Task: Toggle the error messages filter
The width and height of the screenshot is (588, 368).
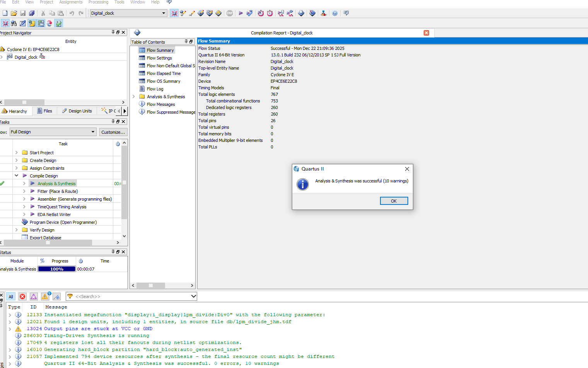Action: click(x=22, y=296)
